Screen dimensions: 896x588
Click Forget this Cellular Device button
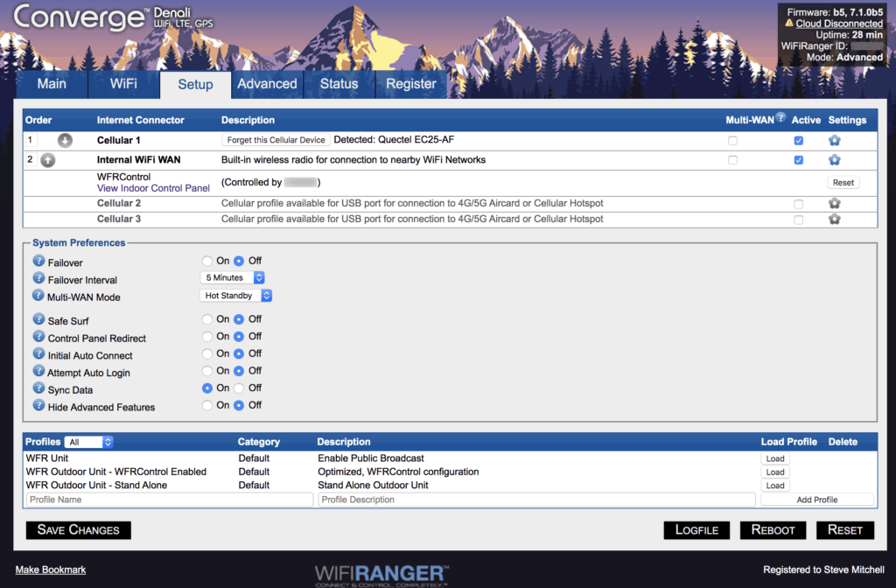point(276,140)
